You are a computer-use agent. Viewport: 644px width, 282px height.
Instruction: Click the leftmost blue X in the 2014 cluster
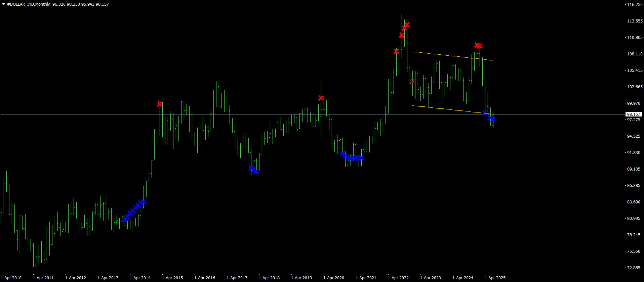125,219
